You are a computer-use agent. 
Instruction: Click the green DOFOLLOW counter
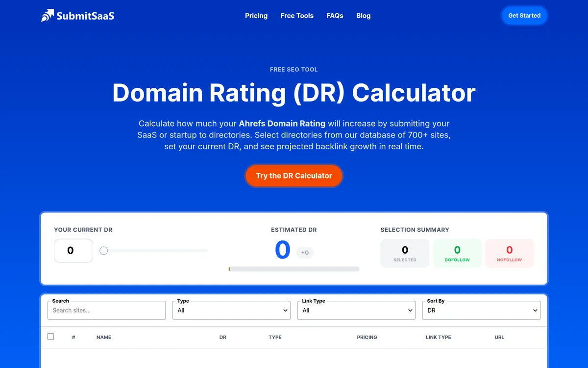pyautogui.click(x=457, y=253)
